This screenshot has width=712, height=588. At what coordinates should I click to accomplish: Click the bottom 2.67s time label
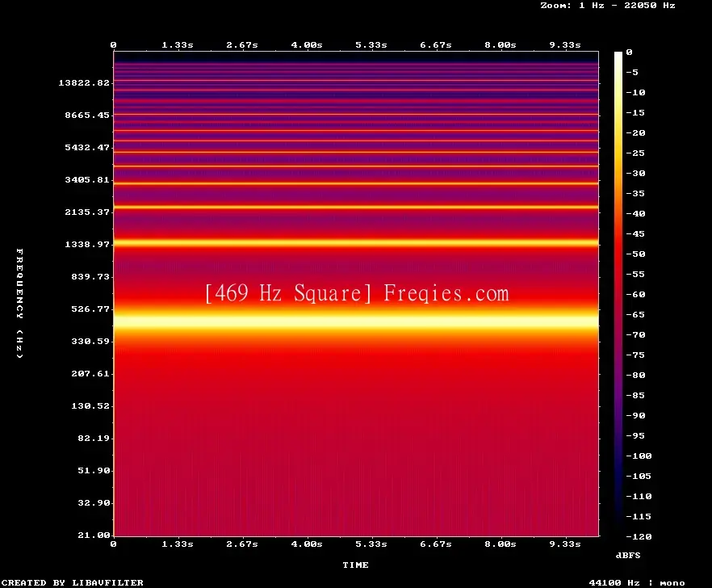click(x=242, y=544)
